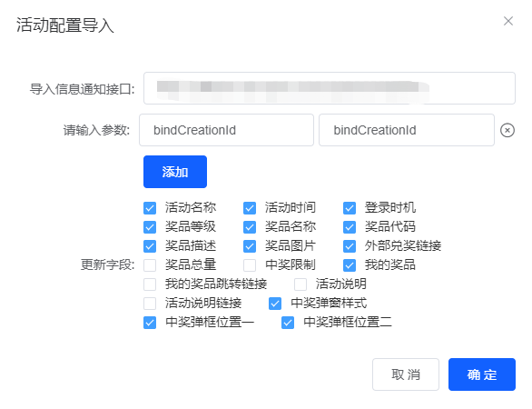Toggle the 中奖弹框位置二 checkbox

tap(288, 323)
